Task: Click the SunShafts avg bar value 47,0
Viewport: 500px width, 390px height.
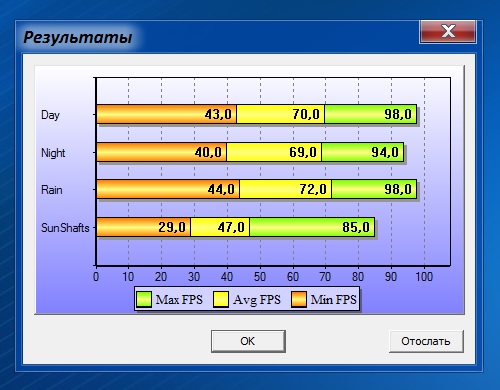Action: point(231,227)
